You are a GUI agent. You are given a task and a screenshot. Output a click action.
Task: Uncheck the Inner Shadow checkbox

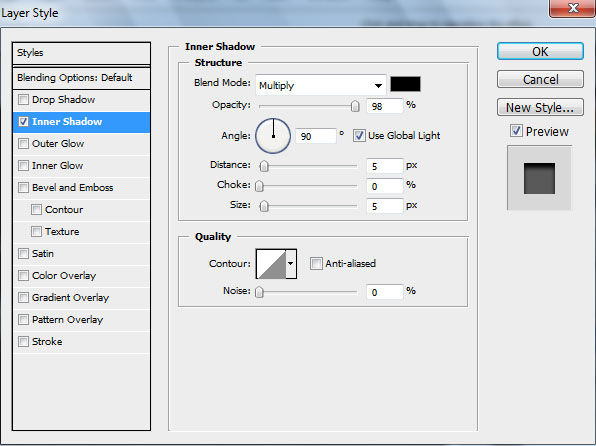pos(24,122)
